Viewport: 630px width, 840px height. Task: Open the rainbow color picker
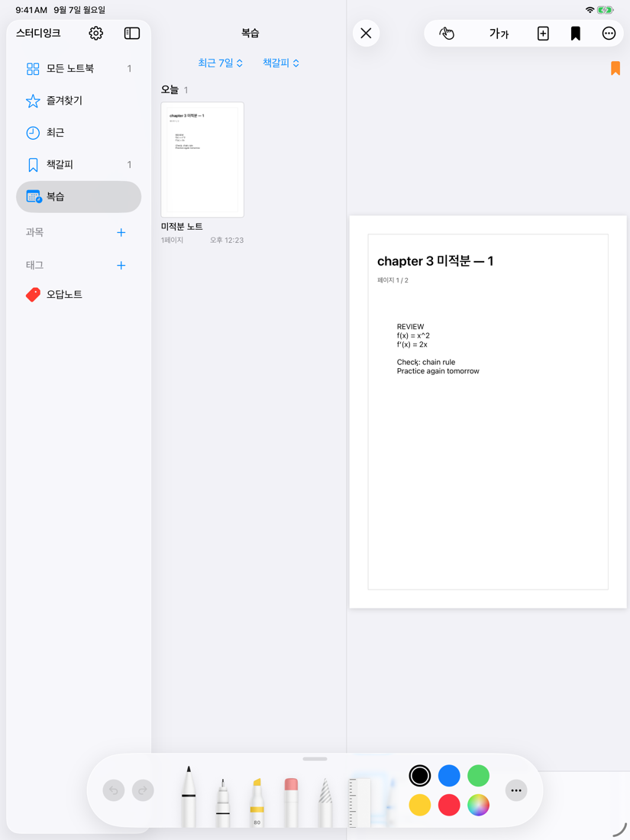point(478,805)
